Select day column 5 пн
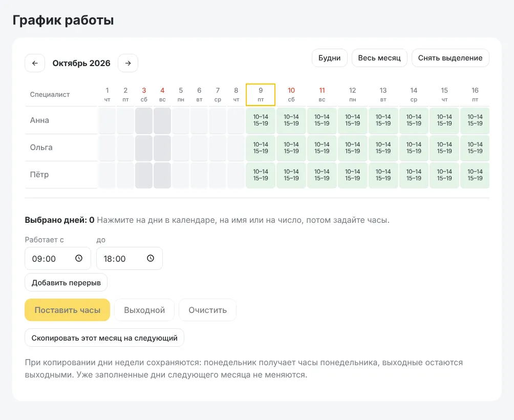The height and width of the screenshot is (420, 514). (181, 94)
